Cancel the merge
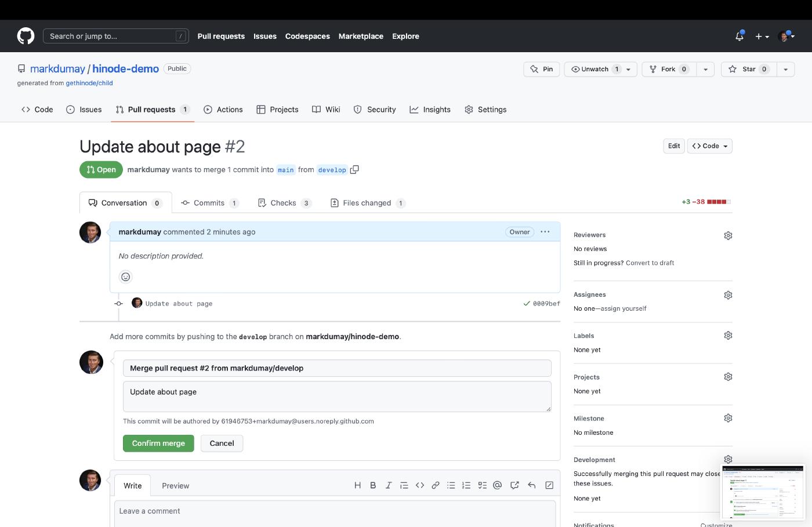This screenshot has width=812, height=527. (222, 444)
